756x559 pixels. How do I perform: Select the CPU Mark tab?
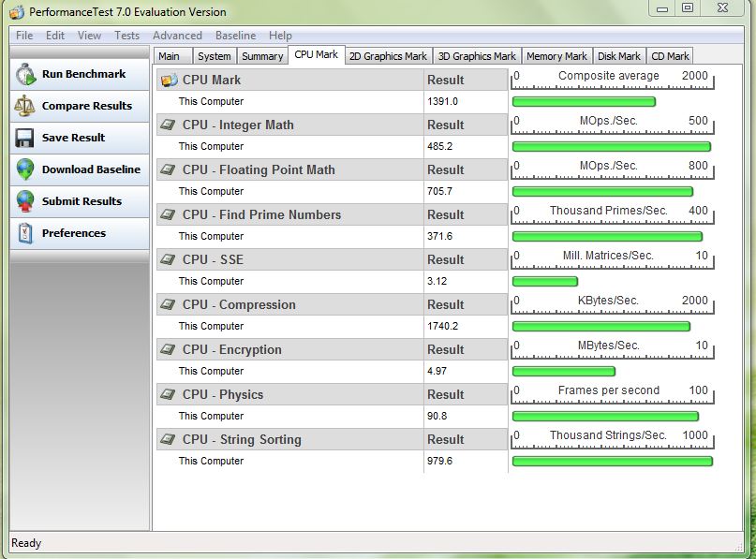317,55
